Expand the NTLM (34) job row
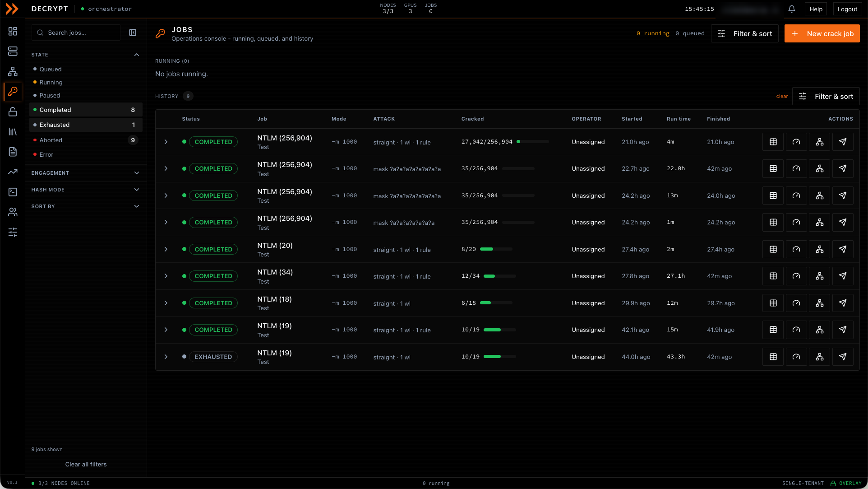The image size is (868, 489). [x=166, y=276]
